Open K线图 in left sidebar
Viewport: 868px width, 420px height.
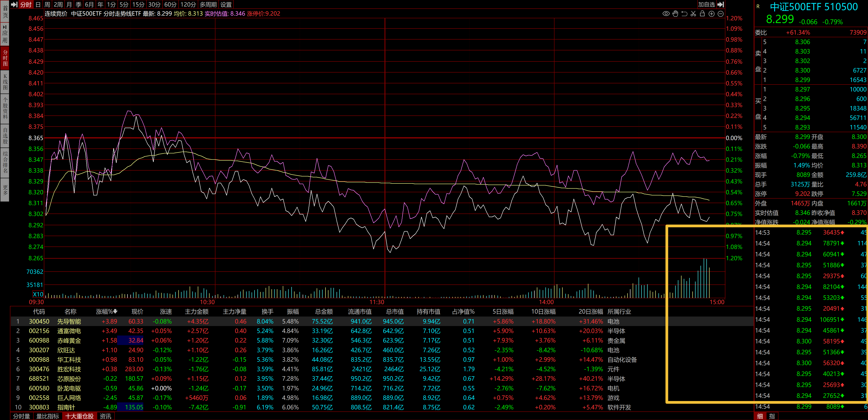(5, 82)
